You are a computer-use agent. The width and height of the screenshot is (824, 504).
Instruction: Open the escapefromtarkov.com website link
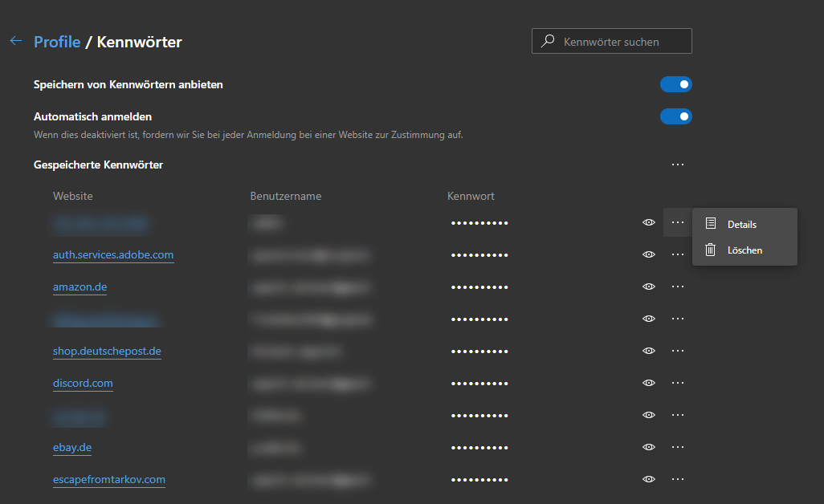point(109,479)
